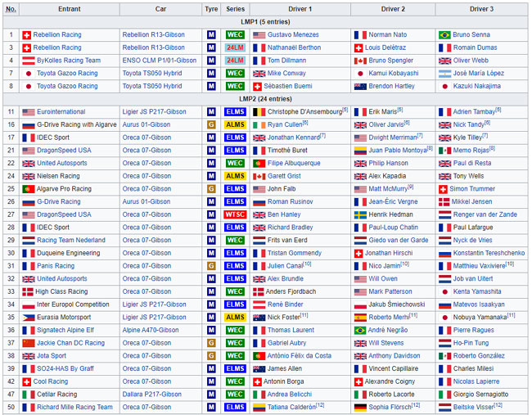The image size is (532, 415).
Task: Click the WEC series badge in Rebellion Racing No. 1 row
Action: click(235, 34)
